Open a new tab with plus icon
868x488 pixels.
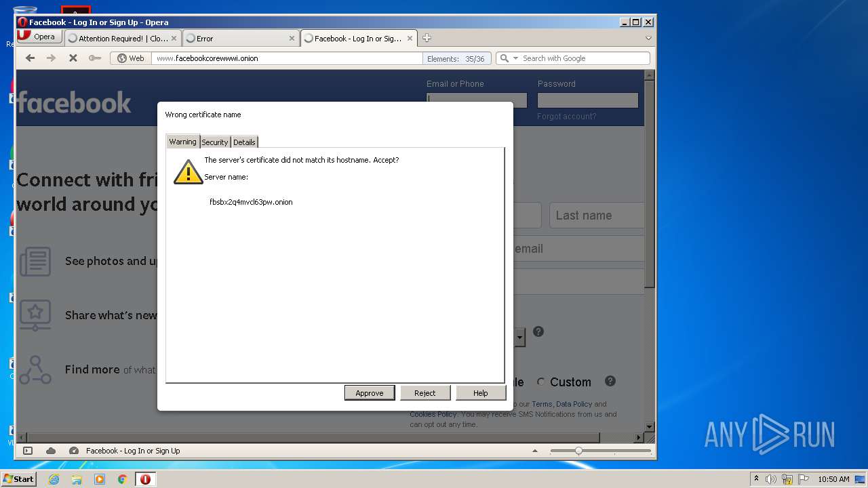(427, 38)
